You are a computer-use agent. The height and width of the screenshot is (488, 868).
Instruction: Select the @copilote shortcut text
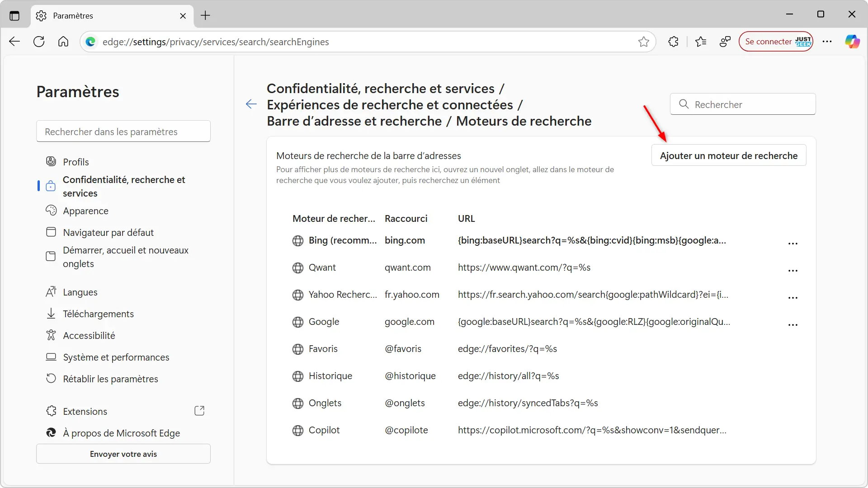tap(406, 430)
